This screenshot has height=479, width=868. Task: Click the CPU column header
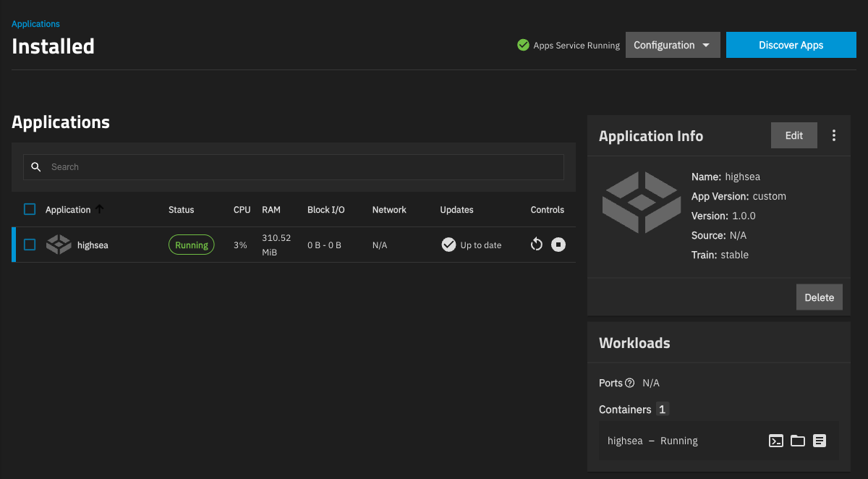click(242, 210)
